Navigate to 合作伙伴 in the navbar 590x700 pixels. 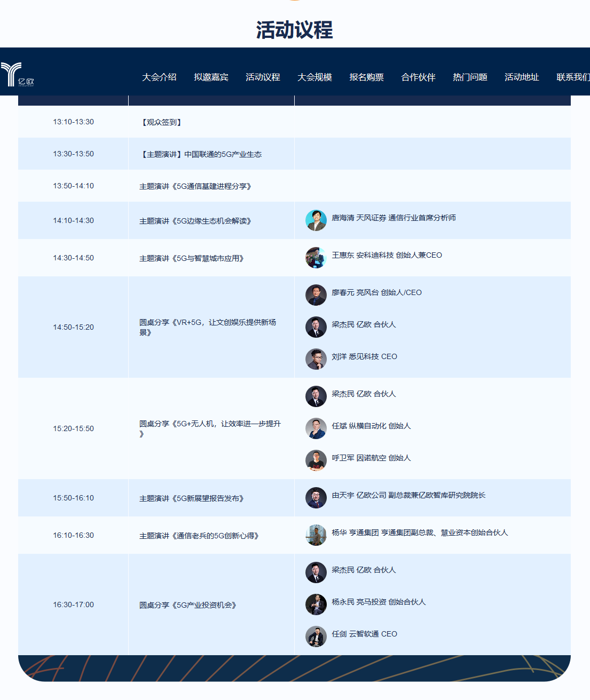(x=418, y=77)
